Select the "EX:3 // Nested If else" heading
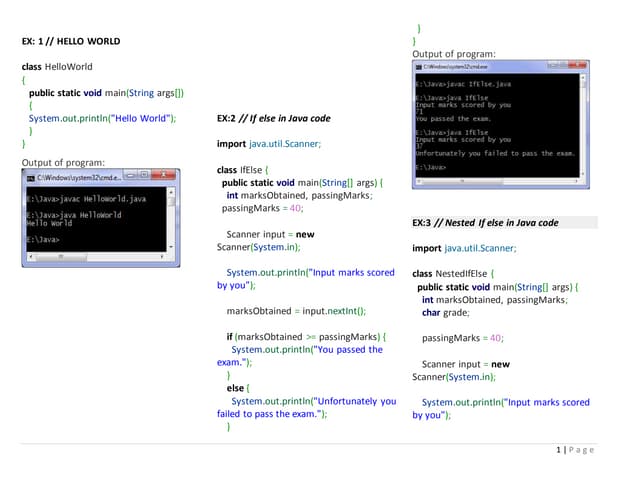The height and width of the screenshot is (495, 640). 485,223
